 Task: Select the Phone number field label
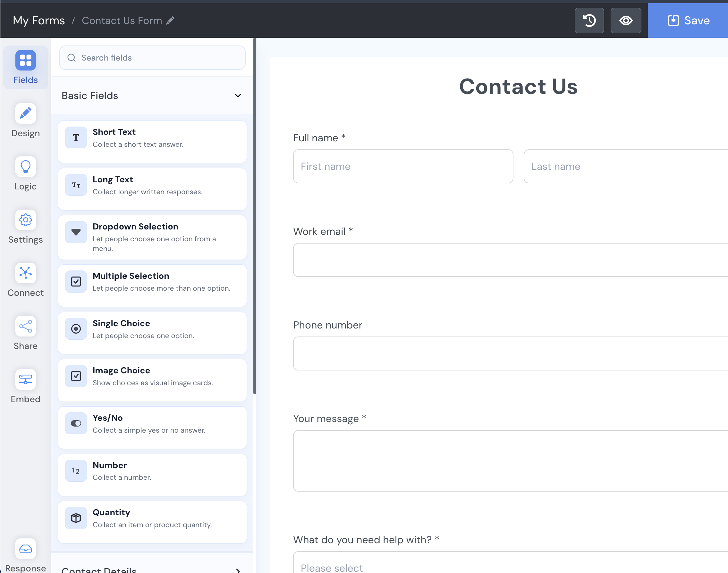[x=327, y=325]
